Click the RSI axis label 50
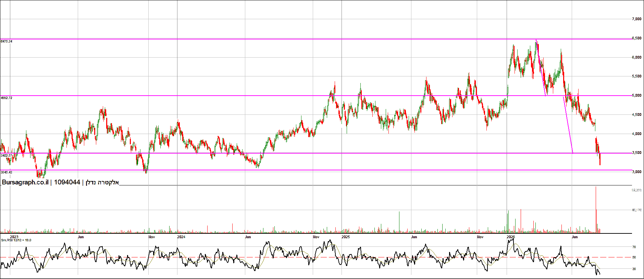 click(x=634, y=257)
